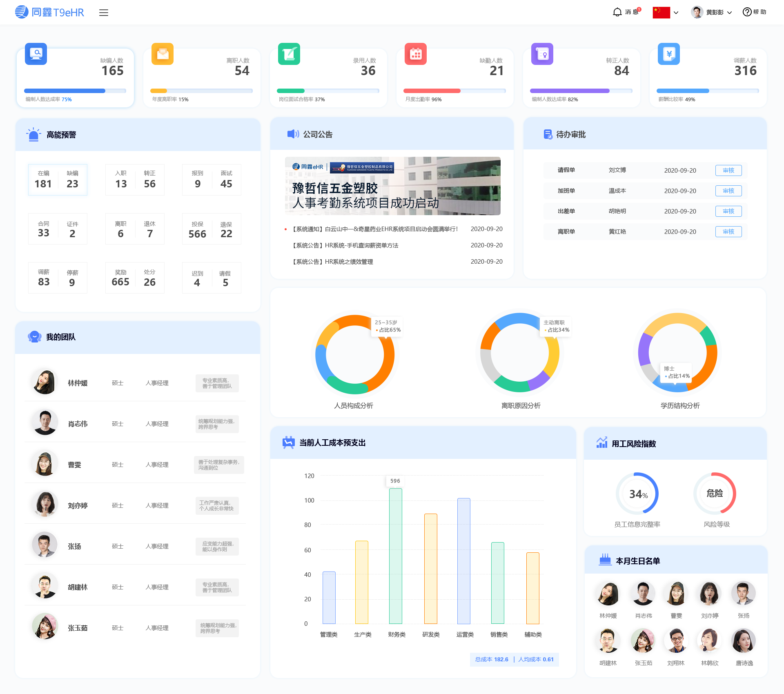The image size is (784, 694).
Task: Click the 奖励 665 alert value
Action: pyautogui.click(x=120, y=282)
